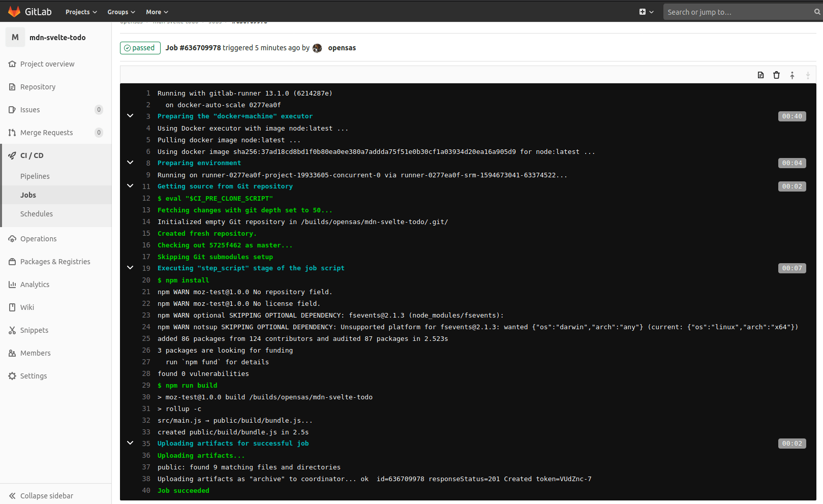Select Repository in the sidebar
The width and height of the screenshot is (823, 504).
(38, 86)
